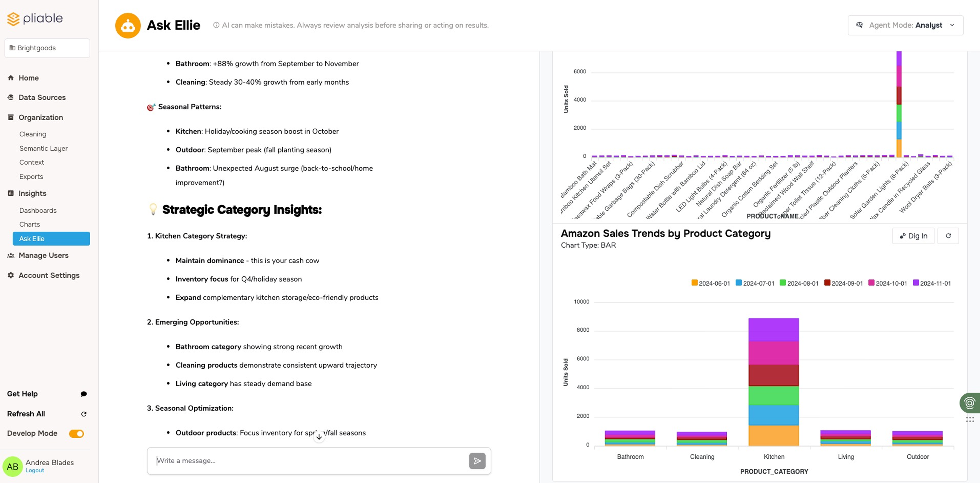980x483 pixels.
Task: Open the Brightgoods organization selector
Action: point(47,48)
